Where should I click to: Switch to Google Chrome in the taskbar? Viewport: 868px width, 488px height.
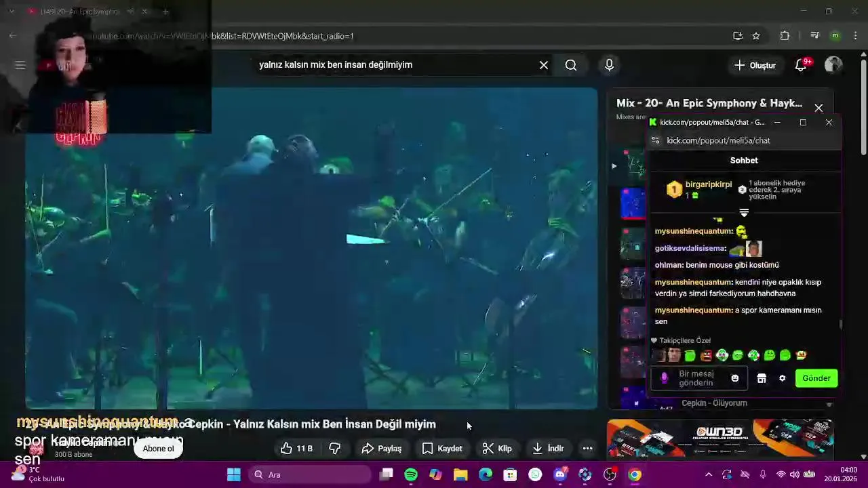[635, 474]
